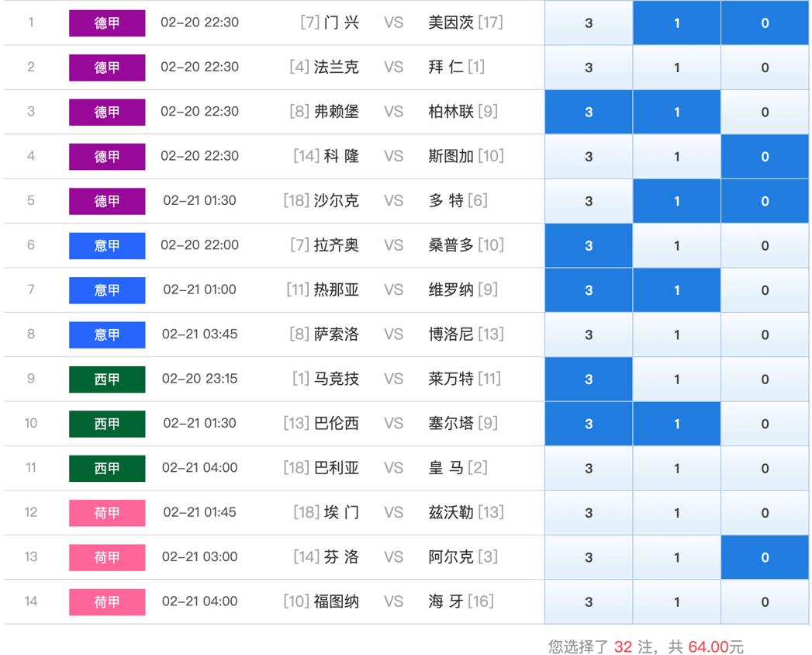Screen dimensions: 812x655
Task: Pick win (3) for 法兰克 vs 拜仁
Action: coord(589,68)
